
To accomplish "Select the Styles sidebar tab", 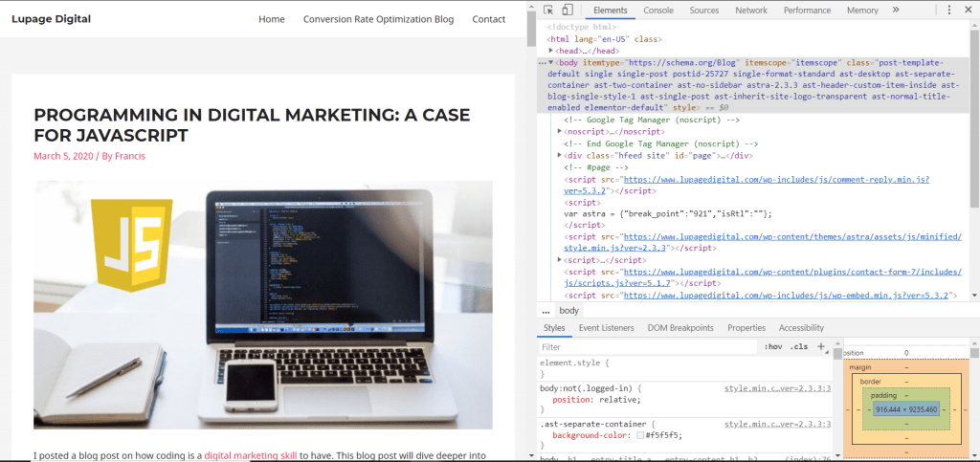I will click(x=554, y=328).
